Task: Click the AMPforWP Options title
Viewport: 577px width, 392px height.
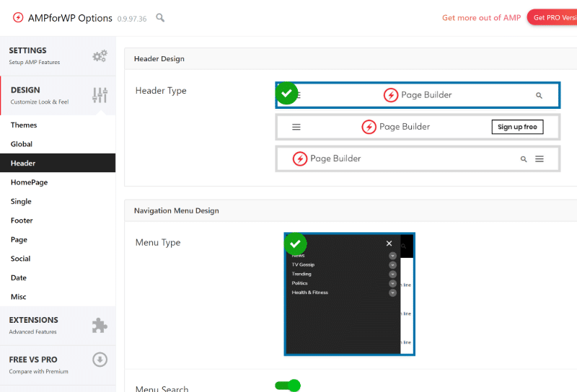Action: click(70, 18)
